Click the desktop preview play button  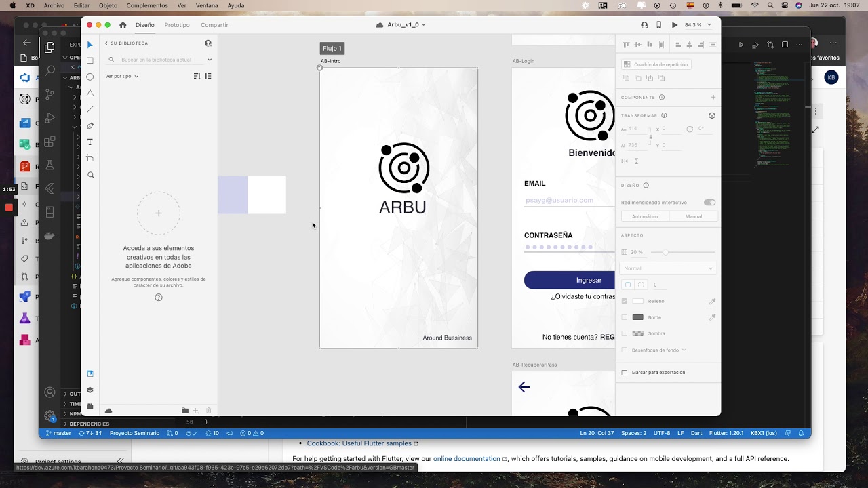(674, 25)
